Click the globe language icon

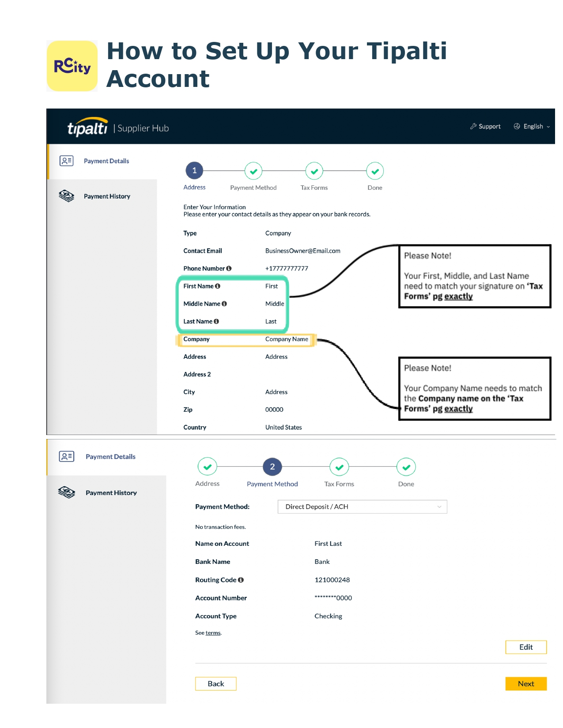coord(517,126)
